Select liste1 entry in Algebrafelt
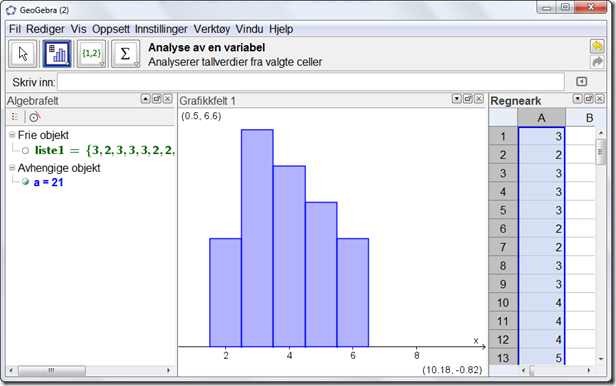The width and height of the screenshot is (616, 386). (104, 150)
